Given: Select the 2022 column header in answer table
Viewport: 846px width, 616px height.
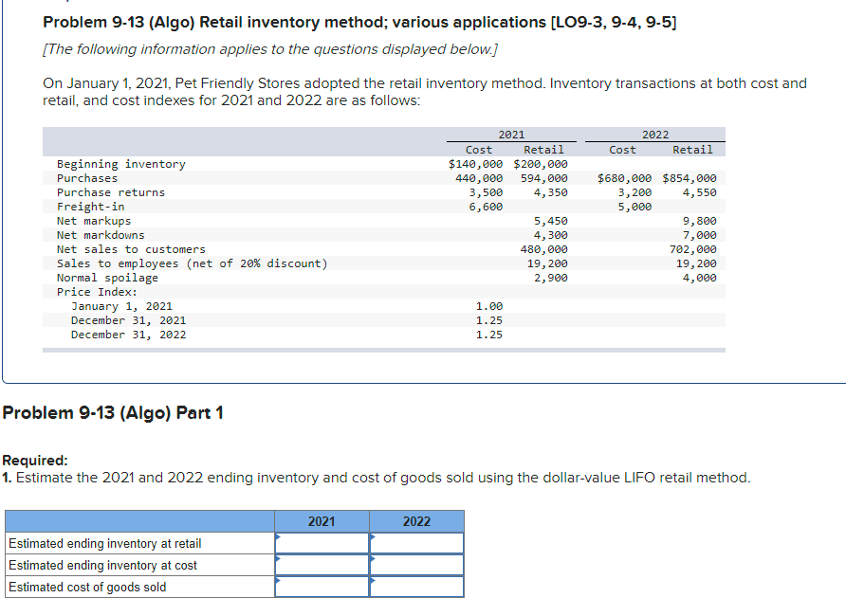Looking at the screenshot, I should point(417,520).
